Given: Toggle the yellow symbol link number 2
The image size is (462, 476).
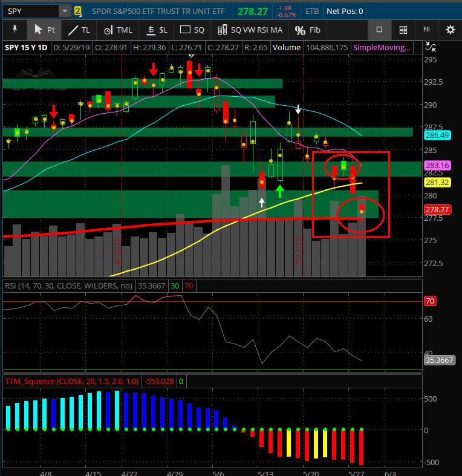Looking at the screenshot, I should coord(78,11).
